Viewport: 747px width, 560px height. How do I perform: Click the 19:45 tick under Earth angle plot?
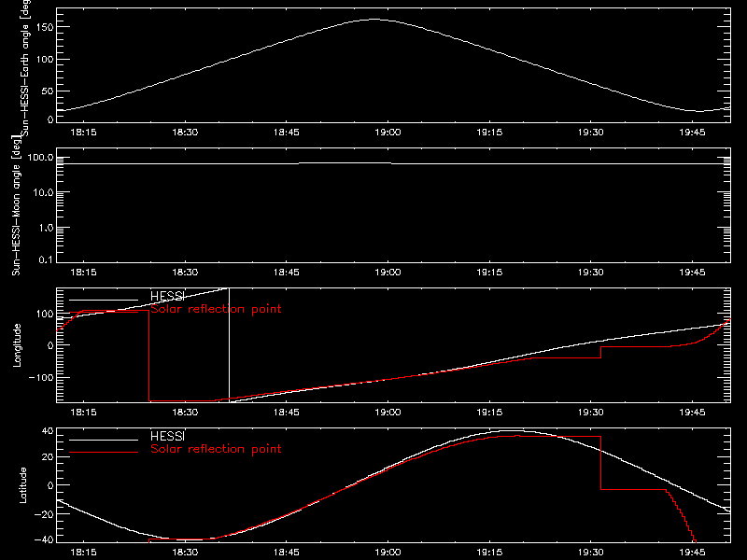point(692,133)
